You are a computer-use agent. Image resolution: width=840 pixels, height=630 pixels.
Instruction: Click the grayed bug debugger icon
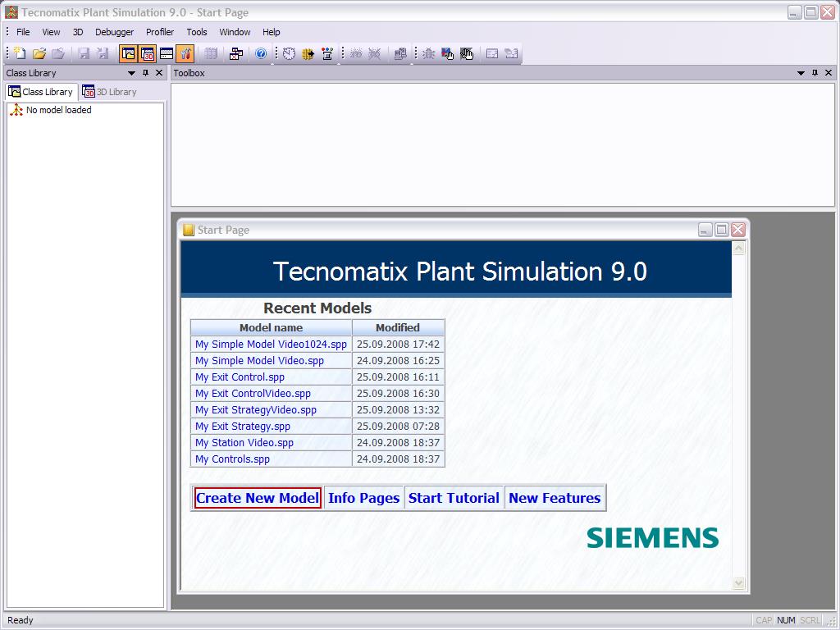coord(428,53)
